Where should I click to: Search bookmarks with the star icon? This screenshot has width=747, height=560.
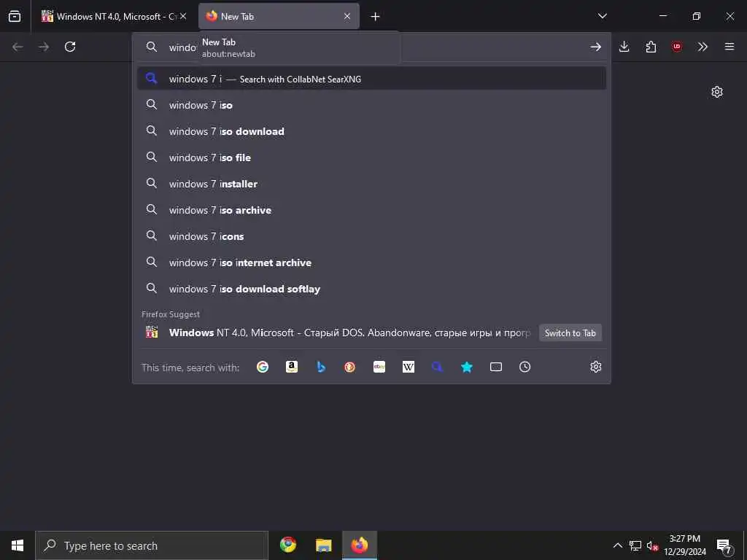tap(467, 367)
